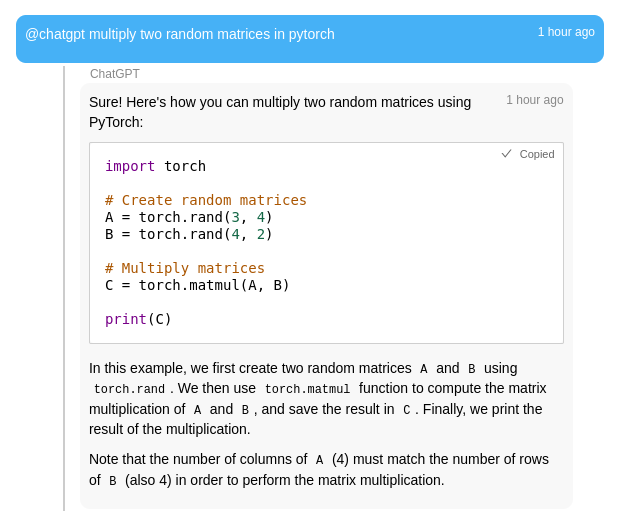
Task: Click the inline 'torch.rand' code text
Action: (129, 389)
